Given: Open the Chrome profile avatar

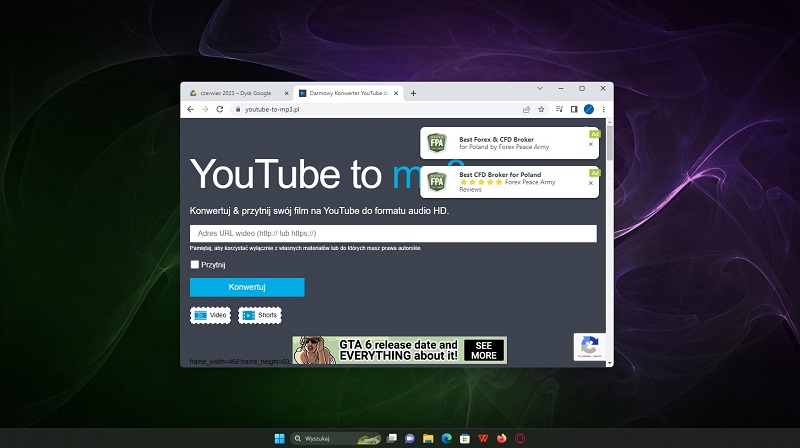Looking at the screenshot, I should tap(589, 109).
